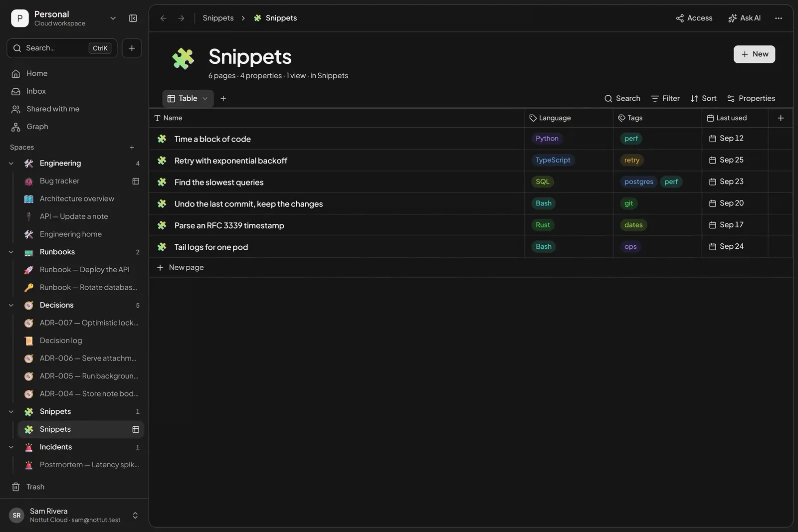Add a new space with plus icon

click(x=132, y=148)
